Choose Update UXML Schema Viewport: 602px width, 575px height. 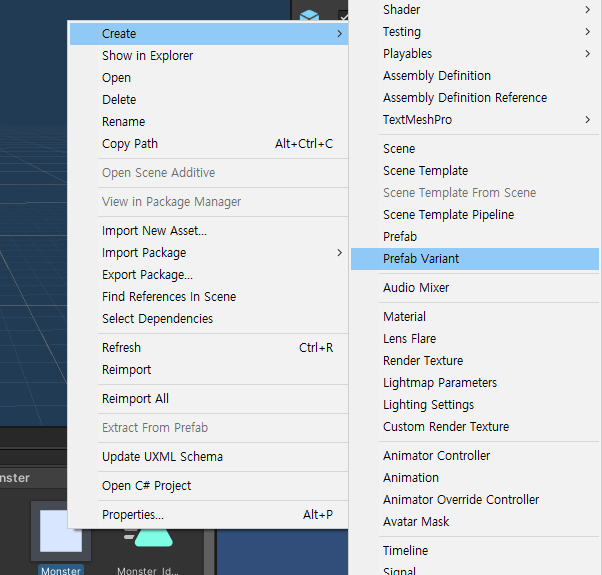click(208, 457)
